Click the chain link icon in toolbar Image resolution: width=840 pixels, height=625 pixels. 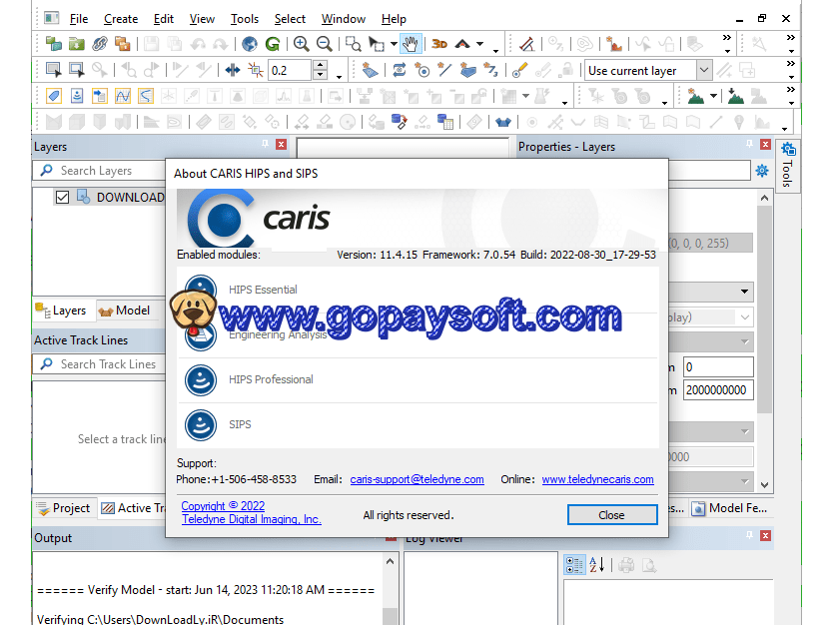(x=100, y=44)
